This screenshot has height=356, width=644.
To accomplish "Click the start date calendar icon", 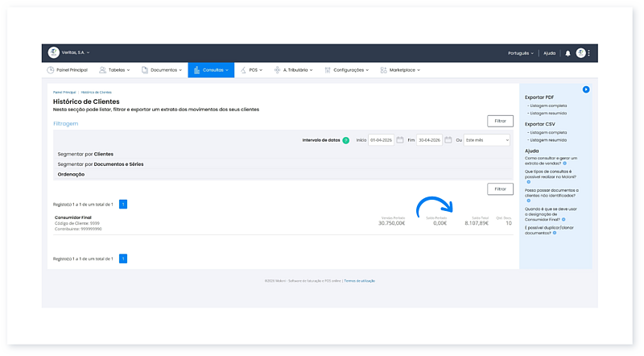I will (399, 140).
